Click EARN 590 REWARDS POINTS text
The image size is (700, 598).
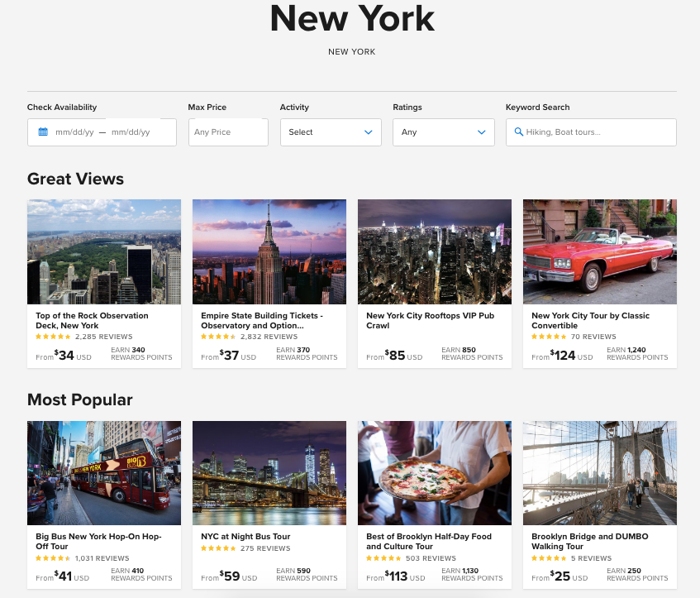[x=307, y=574]
